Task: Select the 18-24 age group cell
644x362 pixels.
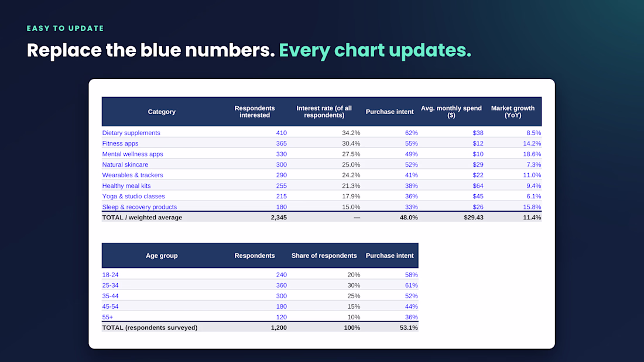Action: click(110, 275)
